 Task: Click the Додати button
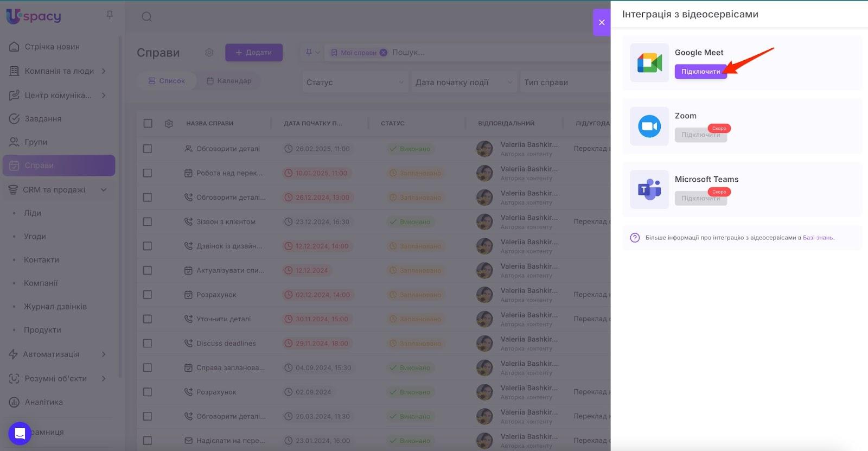tap(254, 53)
